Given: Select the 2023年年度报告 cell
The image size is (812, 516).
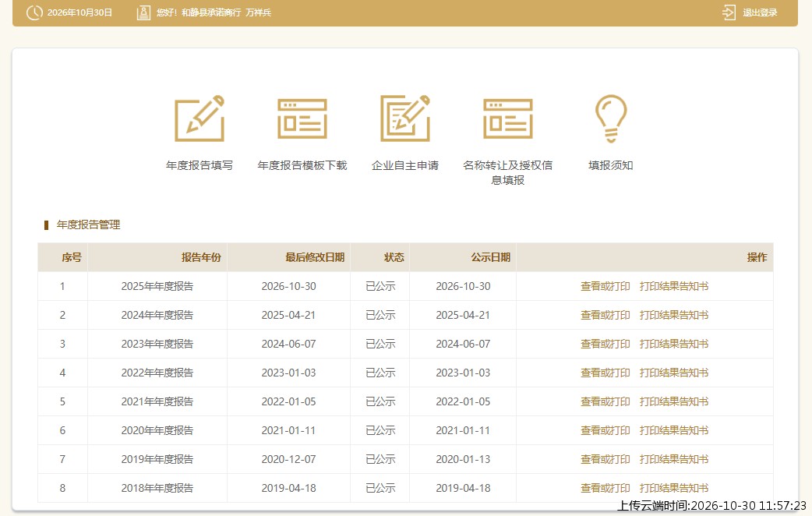Looking at the screenshot, I should (x=157, y=344).
